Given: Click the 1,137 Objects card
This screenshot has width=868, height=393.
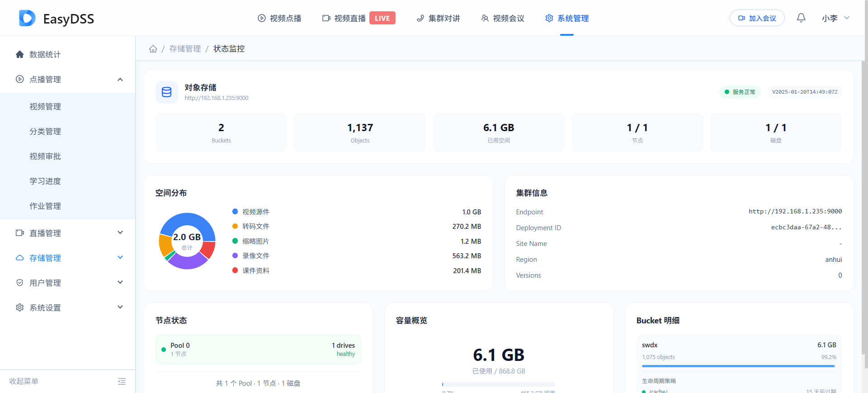Looking at the screenshot, I should [x=360, y=132].
